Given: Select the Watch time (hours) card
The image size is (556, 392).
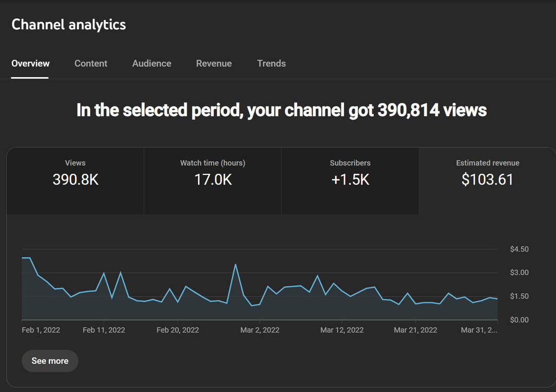Looking at the screenshot, I should coord(213,180).
